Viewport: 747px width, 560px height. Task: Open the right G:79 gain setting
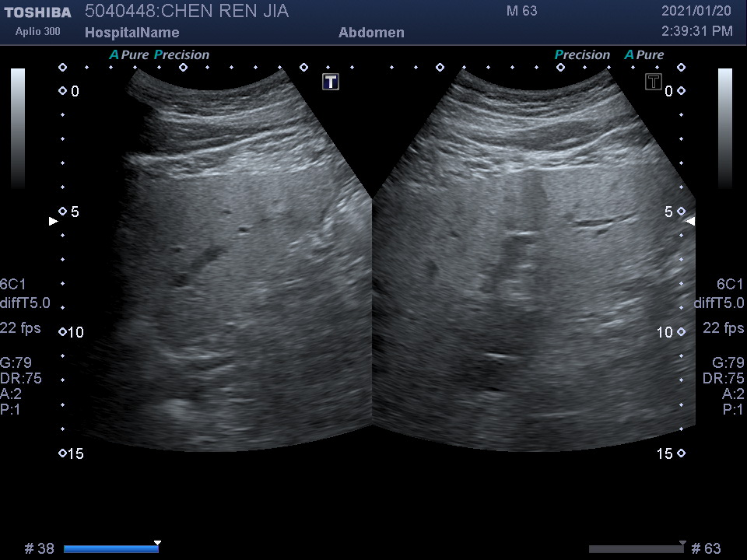(728, 362)
